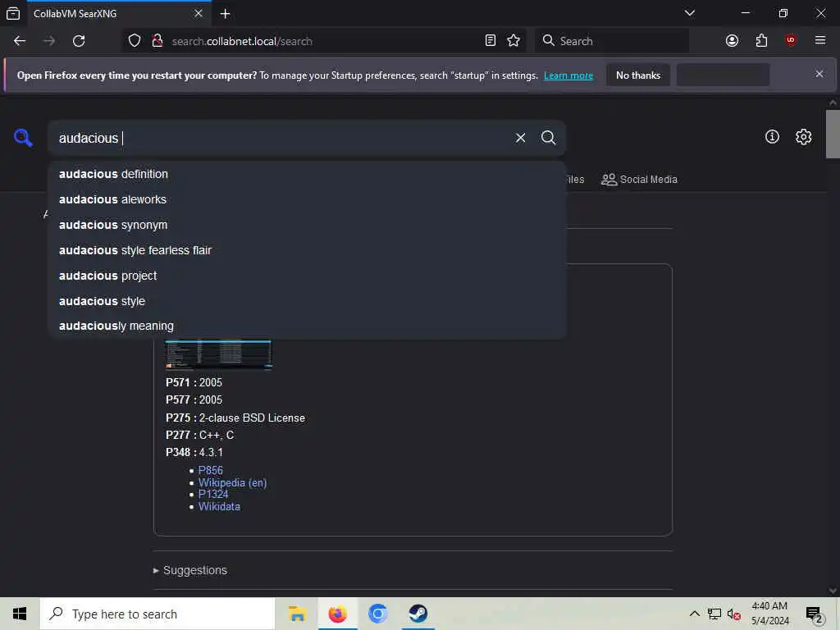Click the P348 : 4.3.1 version text
This screenshot has width=840, height=630.
point(194,453)
